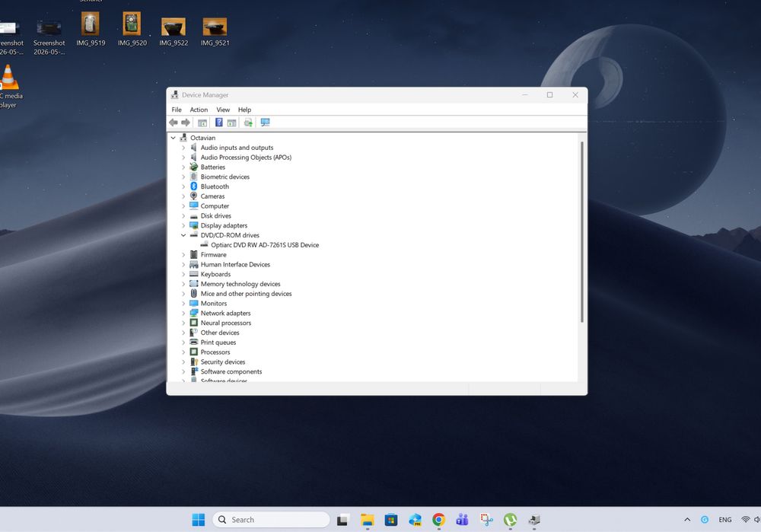Toggle the Show/Hide Action Pane toolbar icon

click(232, 123)
